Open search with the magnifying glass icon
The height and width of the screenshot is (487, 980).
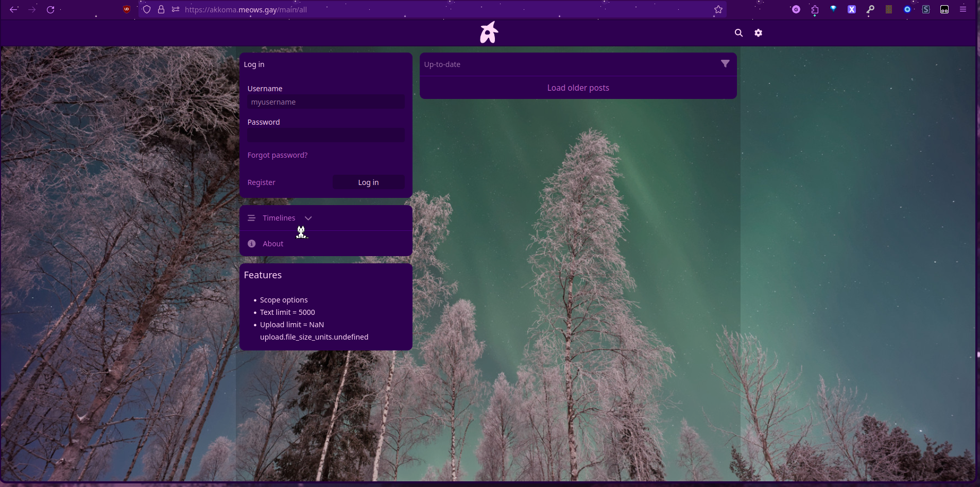pos(738,33)
